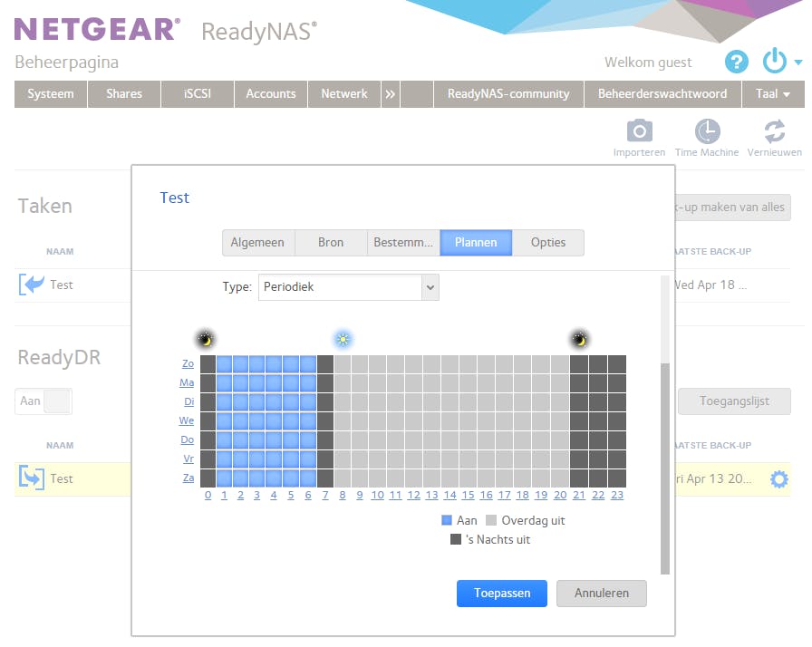Click the hour 18 column link
Image resolution: width=812 pixels, height=647 pixels.
pos(523,496)
